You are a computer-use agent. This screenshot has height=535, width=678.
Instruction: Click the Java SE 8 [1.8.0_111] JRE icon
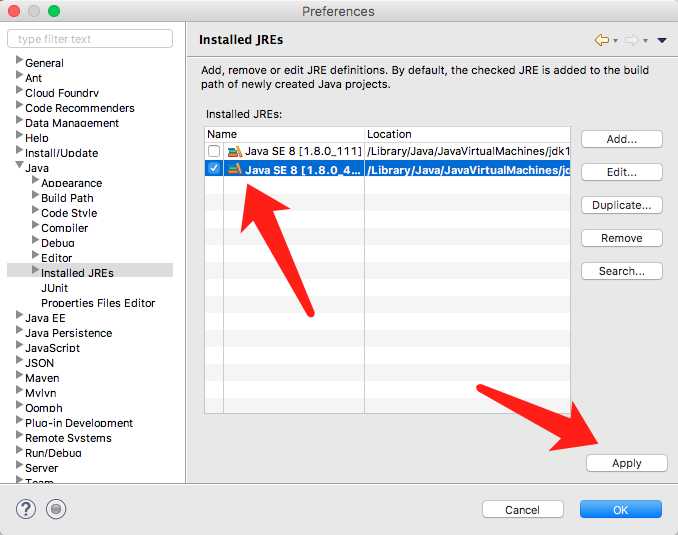pyautogui.click(x=235, y=151)
